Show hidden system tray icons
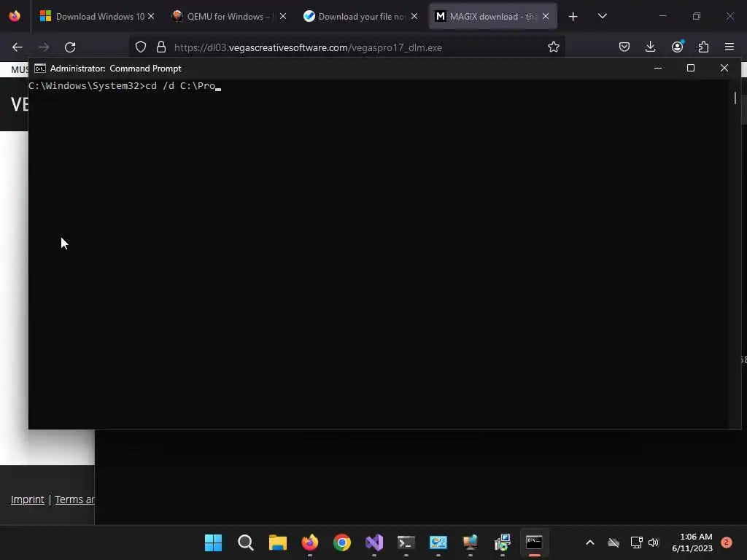The height and width of the screenshot is (560, 747). (589, 542)
